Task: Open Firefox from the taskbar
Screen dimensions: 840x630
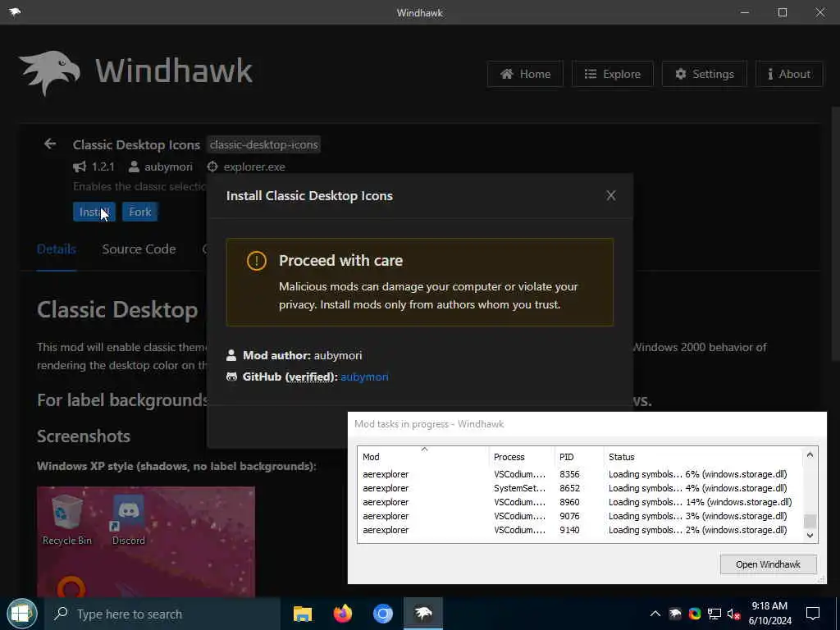Action: [343, 614]
